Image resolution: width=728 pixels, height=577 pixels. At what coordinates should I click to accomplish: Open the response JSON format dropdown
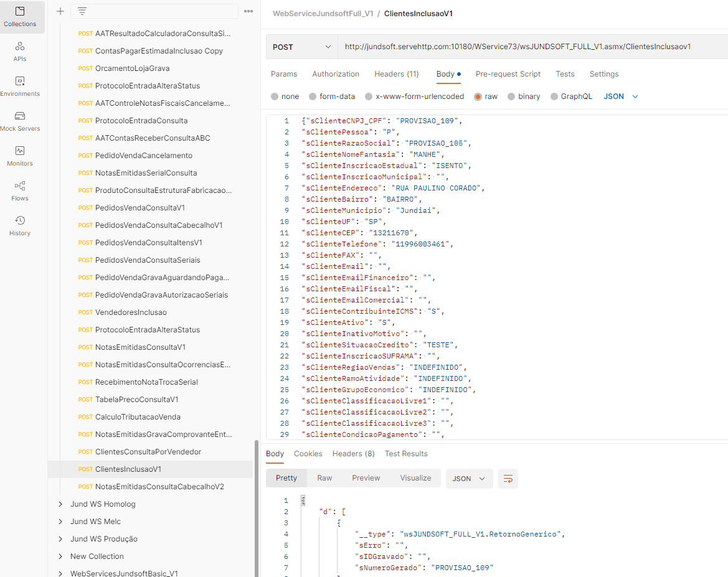[x=469, y=479]
